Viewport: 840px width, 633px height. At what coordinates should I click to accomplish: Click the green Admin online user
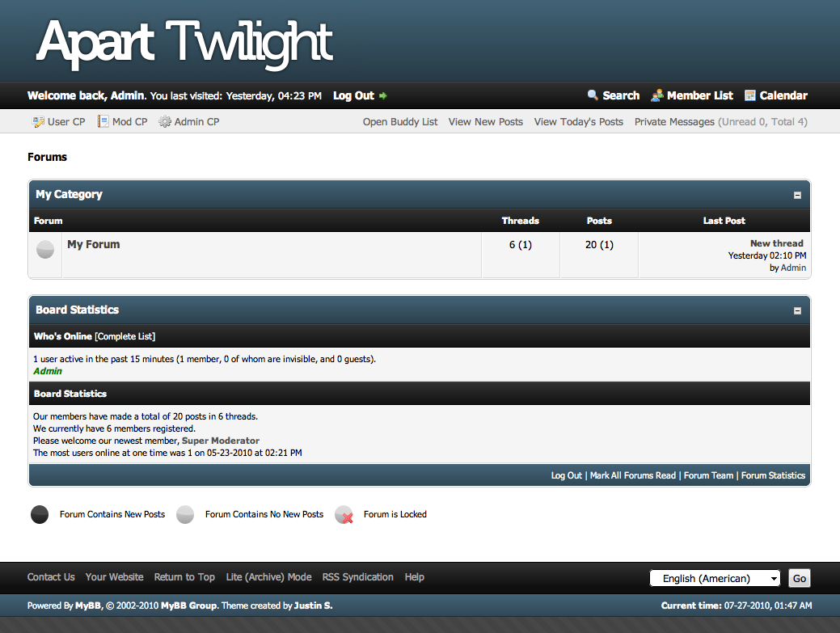[48, 371]
